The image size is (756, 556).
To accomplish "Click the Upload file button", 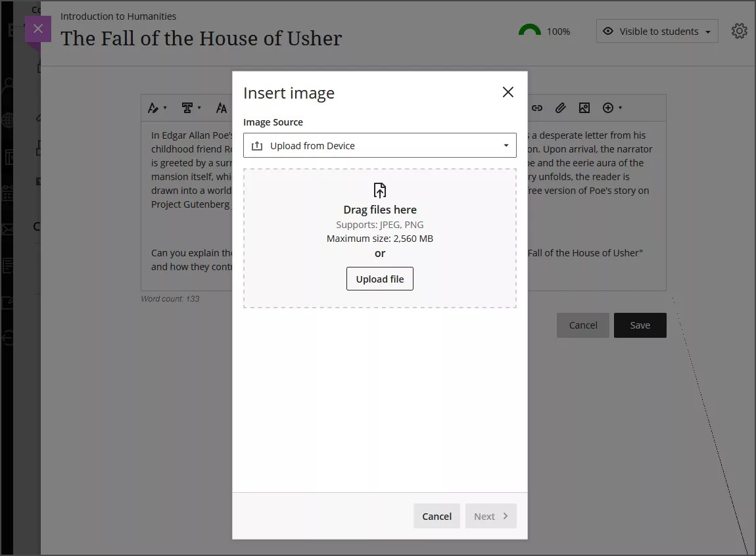I will 380,279.
